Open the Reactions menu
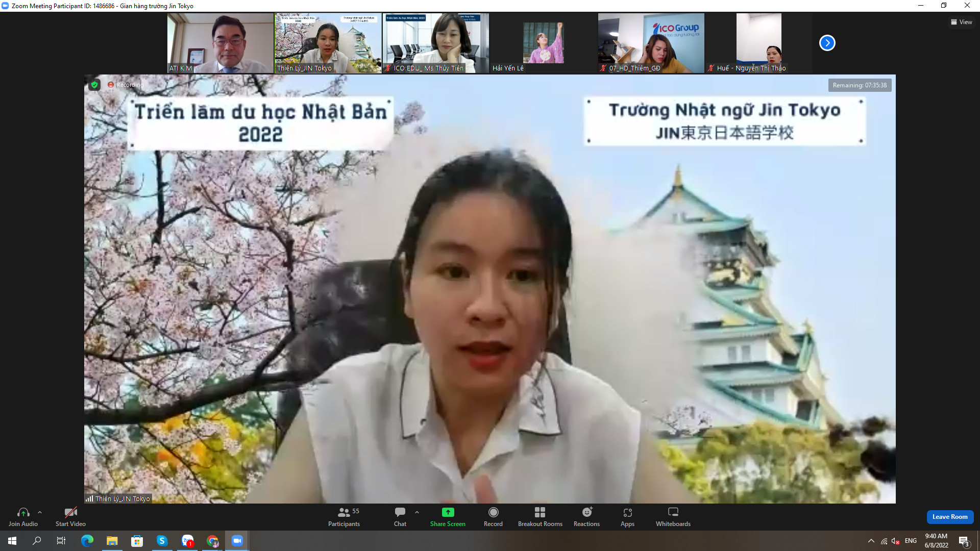This screenshot has height=551, width=980. (x=587, y=517)
